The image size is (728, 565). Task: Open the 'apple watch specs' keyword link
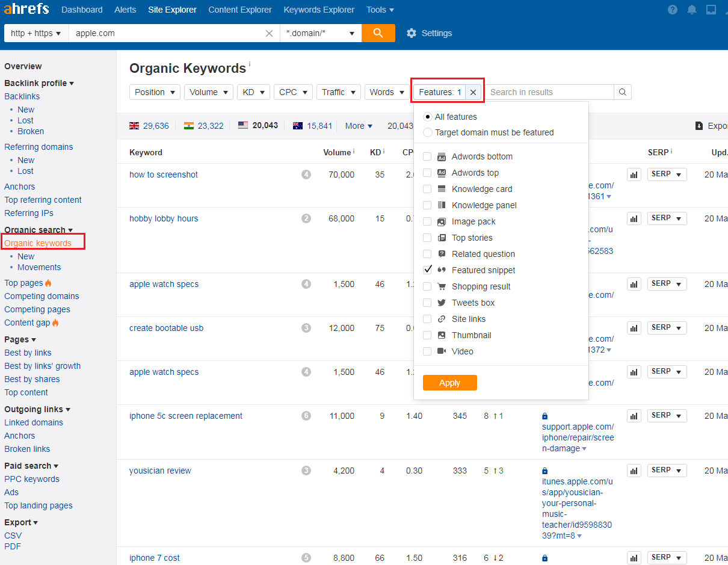click(x=164, y=283)
